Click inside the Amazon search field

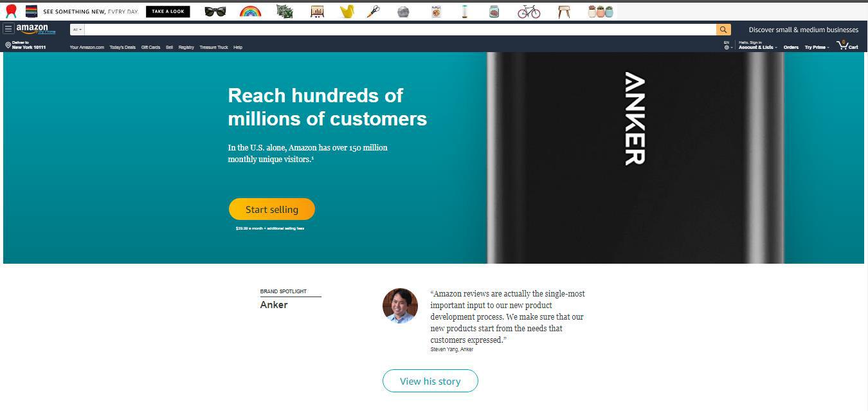[400, 30]
